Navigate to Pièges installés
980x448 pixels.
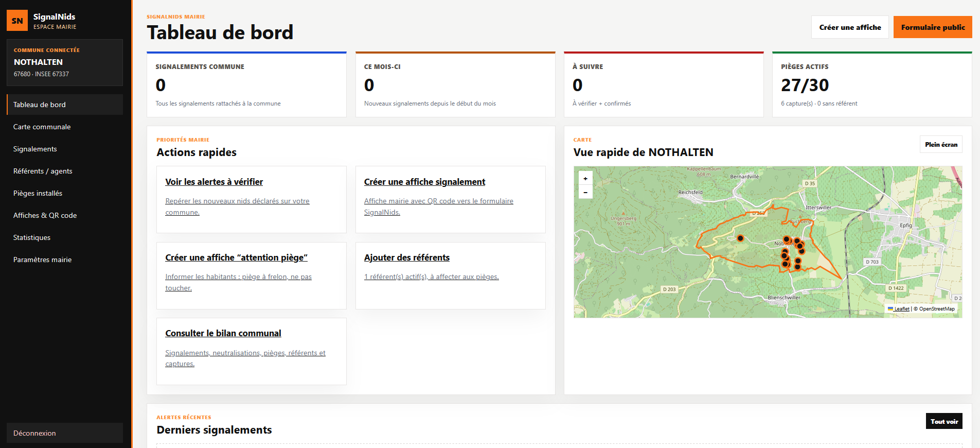(65, 193)
